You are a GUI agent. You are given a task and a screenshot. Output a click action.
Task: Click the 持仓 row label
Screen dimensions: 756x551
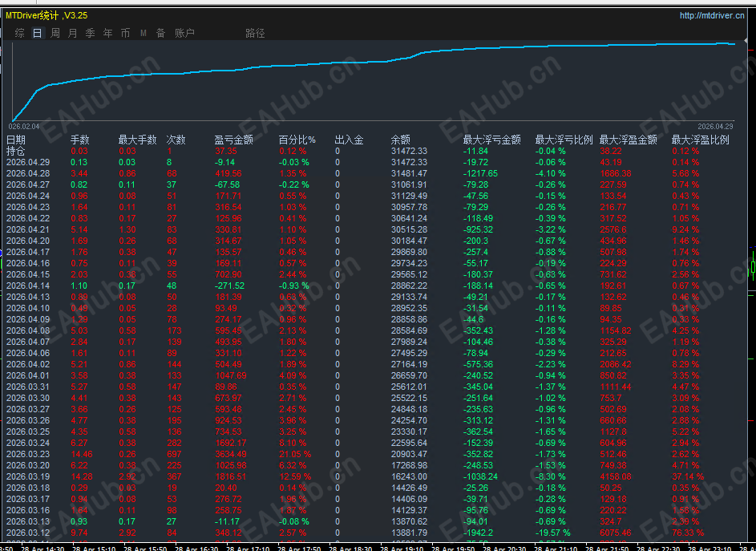coord(15,151)
